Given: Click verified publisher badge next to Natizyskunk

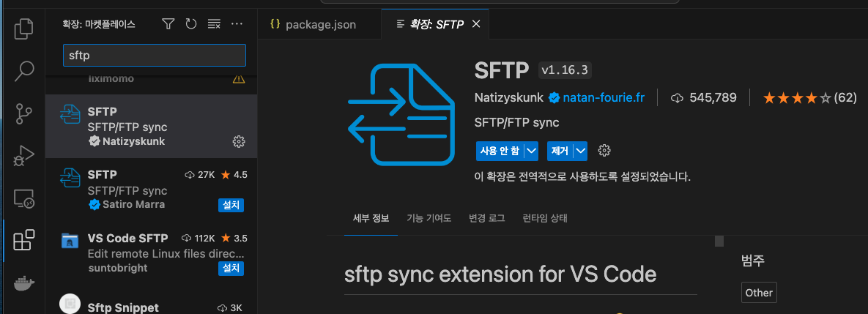Looking at the screenshot, I should (x=554, y=98).
